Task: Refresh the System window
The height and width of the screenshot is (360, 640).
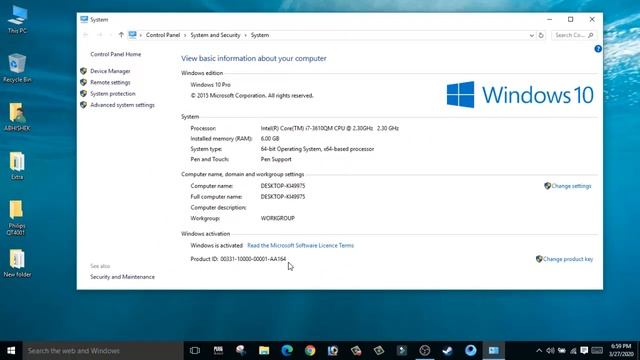Action: coord(541,35)
